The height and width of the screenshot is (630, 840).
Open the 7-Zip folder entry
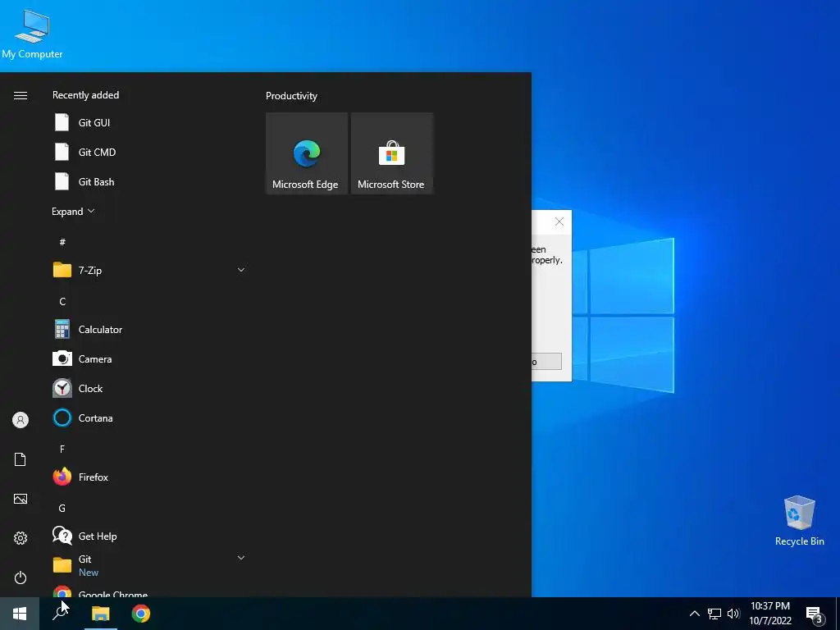tap(150, 270)
